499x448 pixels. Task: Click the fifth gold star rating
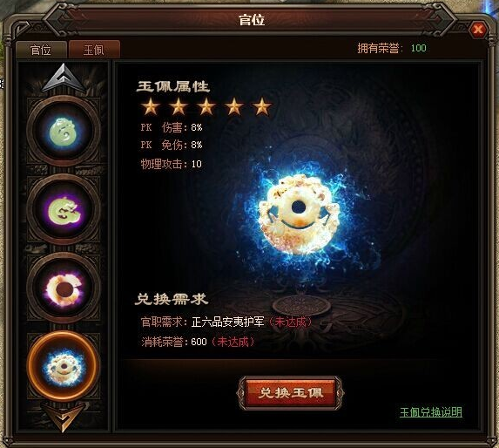coord(262,106)
